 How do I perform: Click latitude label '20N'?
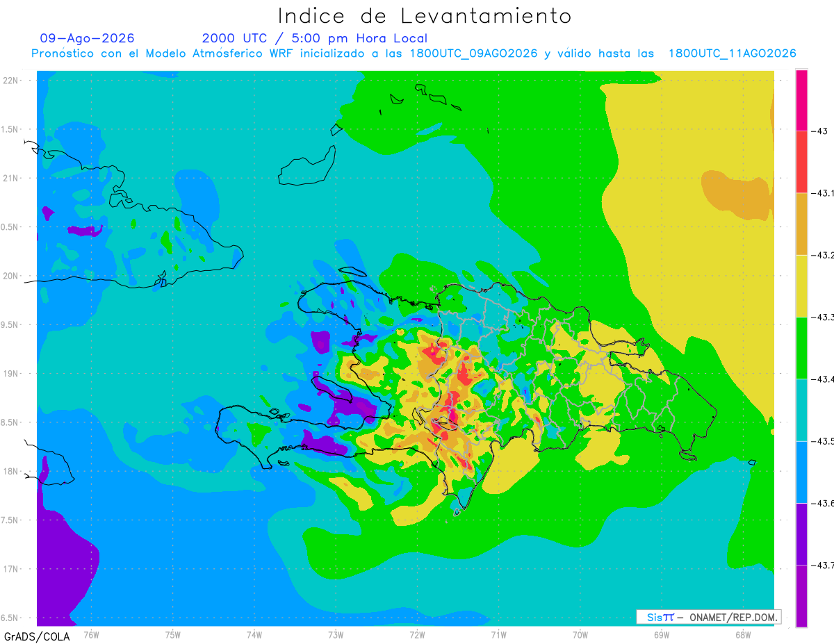click(x=11, y=276)
